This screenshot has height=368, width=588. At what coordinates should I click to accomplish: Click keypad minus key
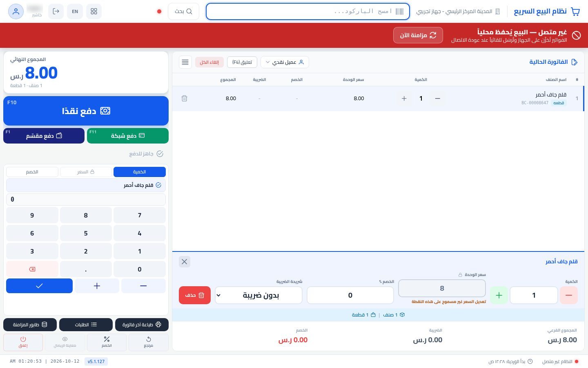click(x=143, y=286)
